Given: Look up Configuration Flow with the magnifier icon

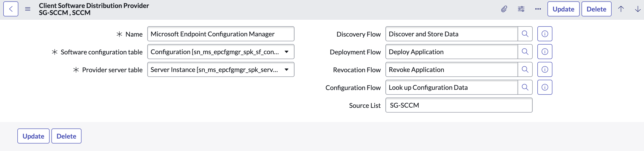Looking at the screenshot, I should click(525, 87).
